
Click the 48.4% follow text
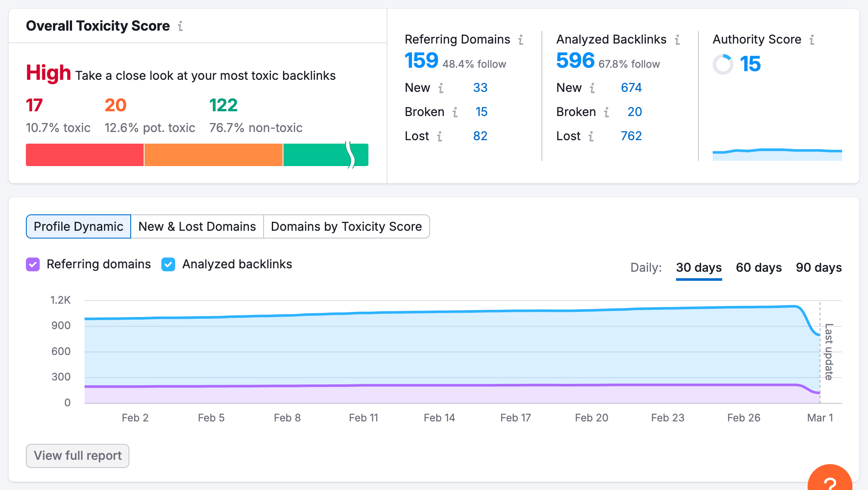click(x=474, y=64)
